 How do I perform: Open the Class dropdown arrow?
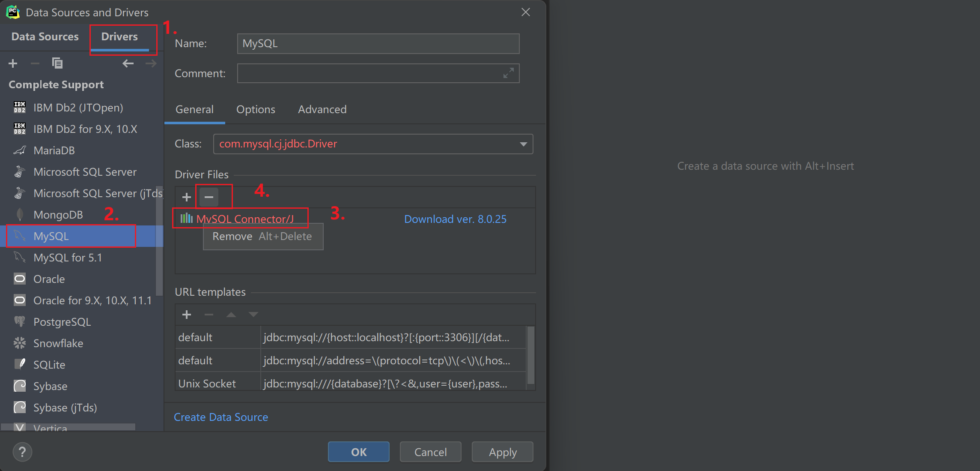coord(523,144)
